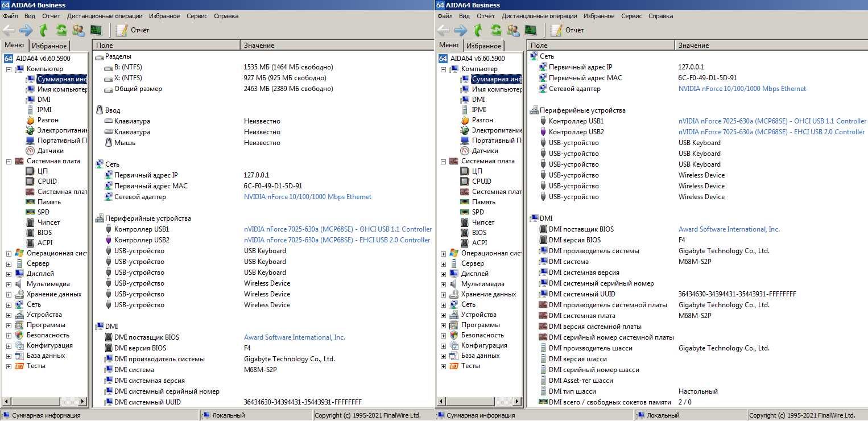Select the DMI тип шасси row in right window
Screen dimensions: 868x421
(x=697, y=391)
